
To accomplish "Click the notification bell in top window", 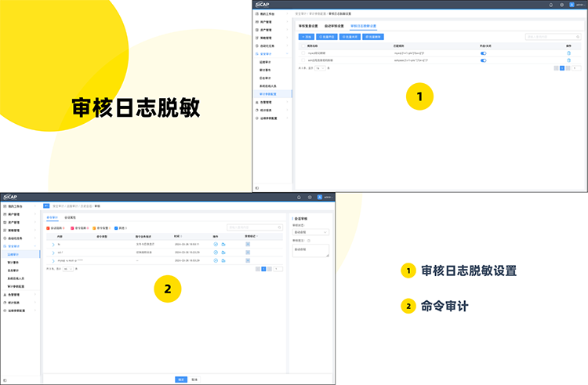I will 550,5.
